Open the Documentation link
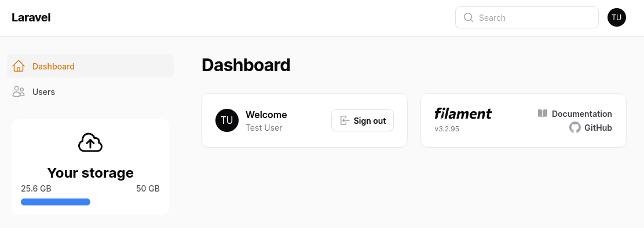This screenshot has height=228, width=644. pyautogui.click(x=575, y=113)
